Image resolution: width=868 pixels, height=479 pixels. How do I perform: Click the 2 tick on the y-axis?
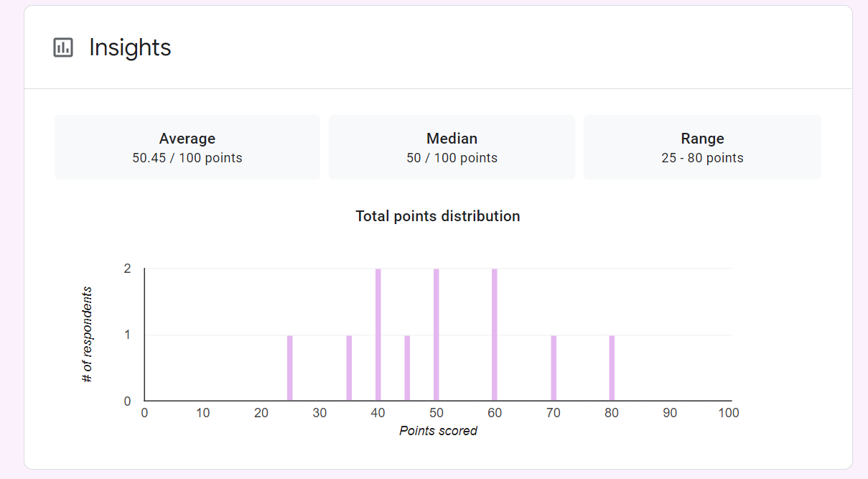(x=128, y=269)
